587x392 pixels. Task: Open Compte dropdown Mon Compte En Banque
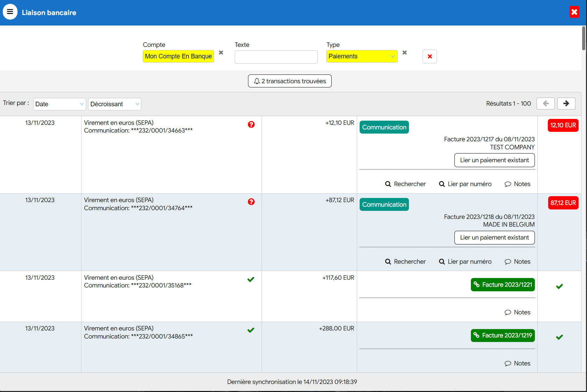pos(178,56)
